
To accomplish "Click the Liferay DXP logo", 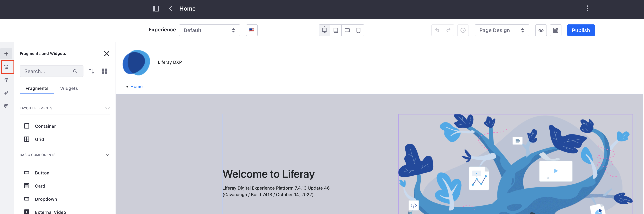I will tap(136, 63).
